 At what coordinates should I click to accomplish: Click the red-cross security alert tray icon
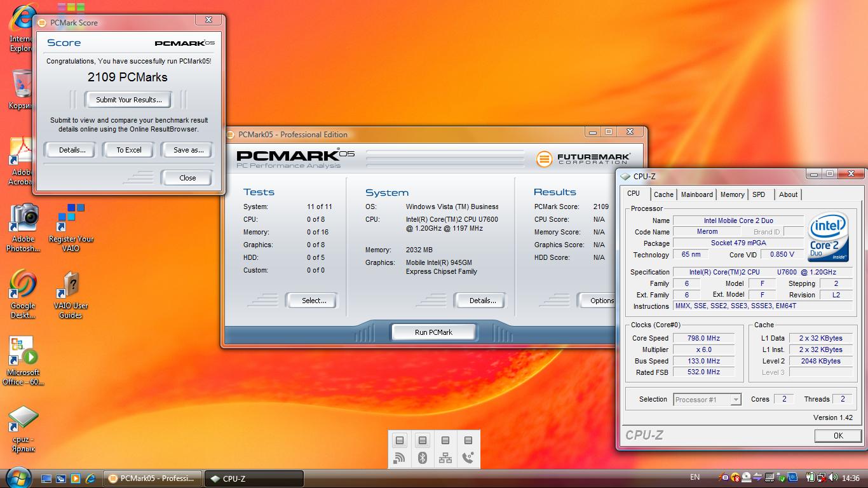pyautogui.click(x=735, y=477)
